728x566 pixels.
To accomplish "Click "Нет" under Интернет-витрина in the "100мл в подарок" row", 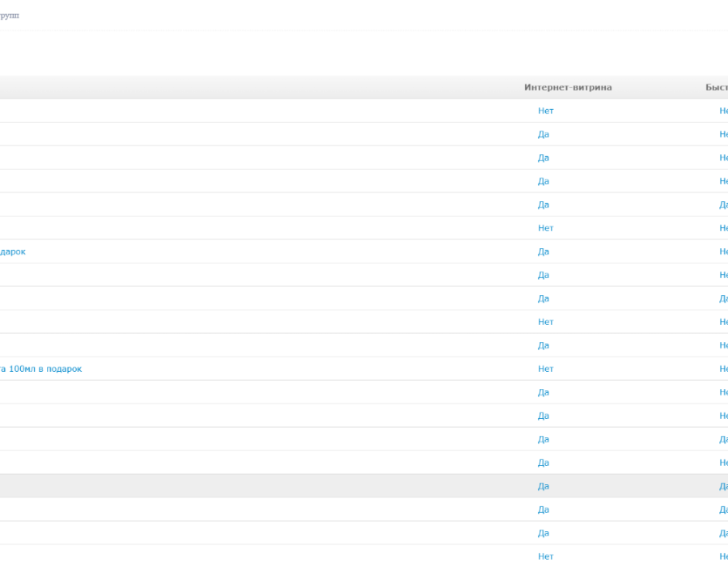I will [545, 369].
